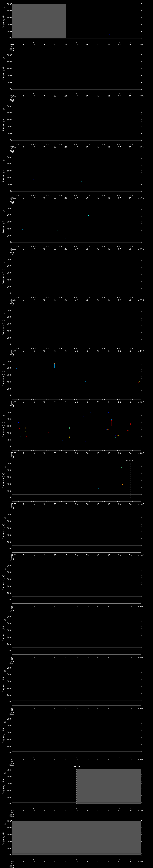Click the ADDET_OFF marker label
This screenshot has height=868, width=153.
130,460
